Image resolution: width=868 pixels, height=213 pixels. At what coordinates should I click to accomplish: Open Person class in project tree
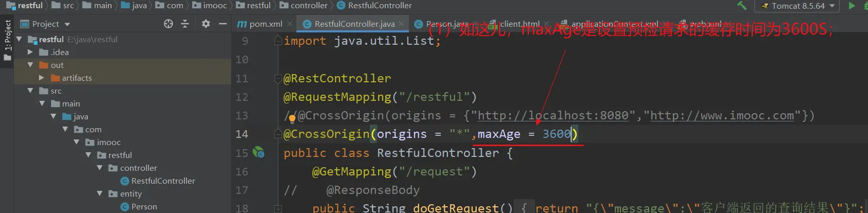[139, 206]
